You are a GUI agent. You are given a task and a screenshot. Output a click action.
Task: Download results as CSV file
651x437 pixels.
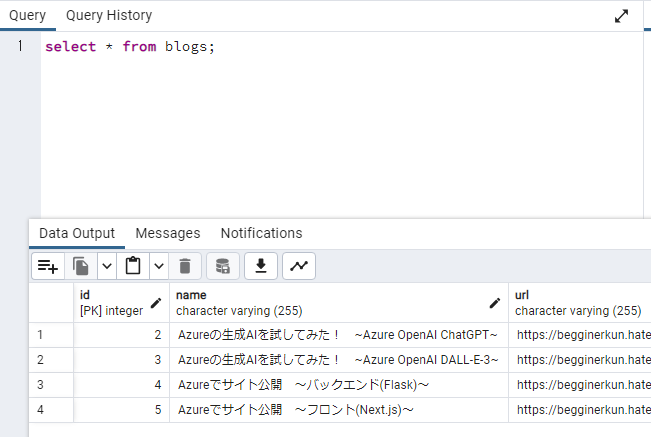click(261, 266)
